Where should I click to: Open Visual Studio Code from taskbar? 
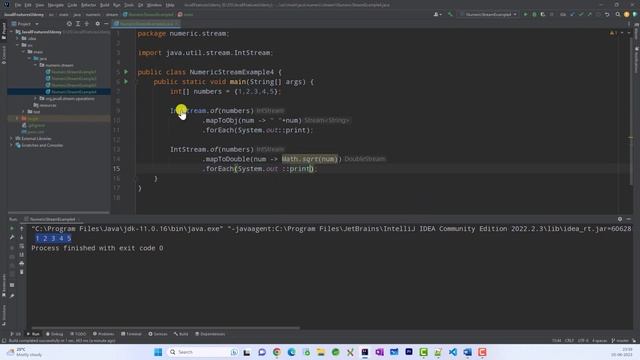[x=453, y=352]
